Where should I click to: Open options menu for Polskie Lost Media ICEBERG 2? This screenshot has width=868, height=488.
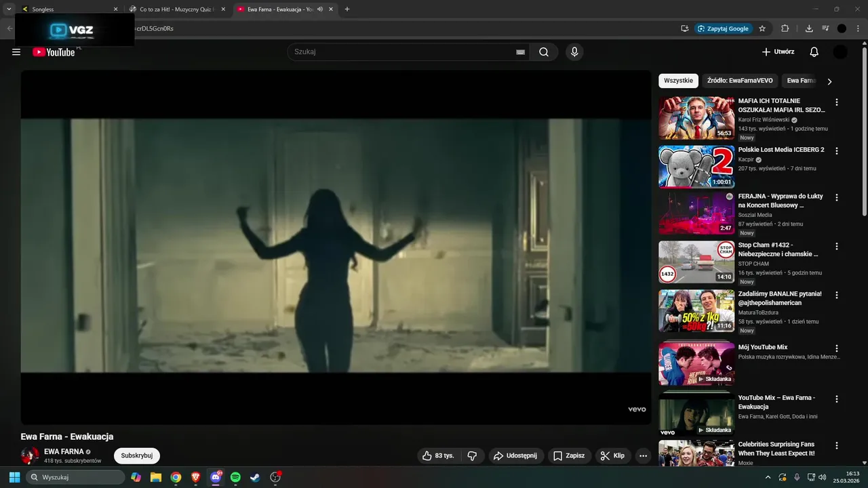tap(837, 151)
